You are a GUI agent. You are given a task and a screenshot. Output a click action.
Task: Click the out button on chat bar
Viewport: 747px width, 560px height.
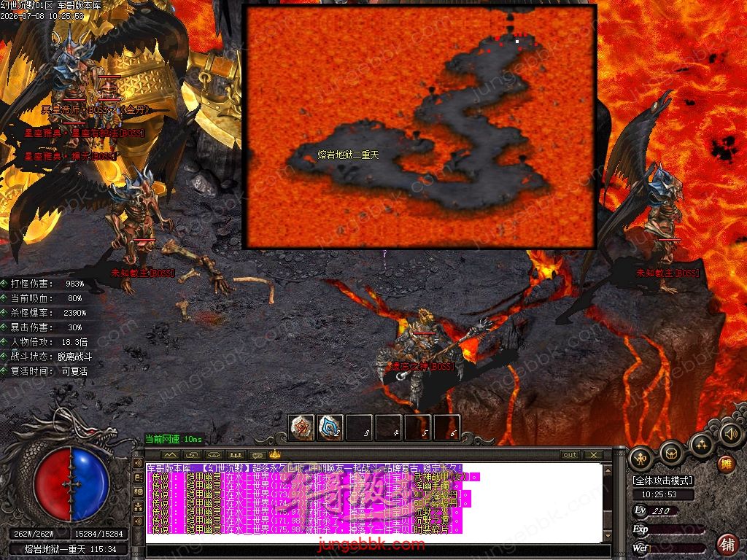570,455
